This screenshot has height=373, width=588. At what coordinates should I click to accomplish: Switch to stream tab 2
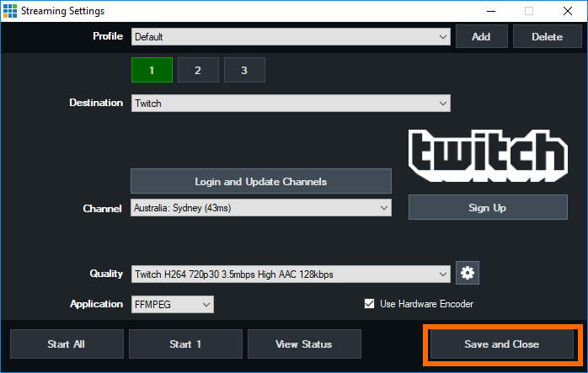198,70
